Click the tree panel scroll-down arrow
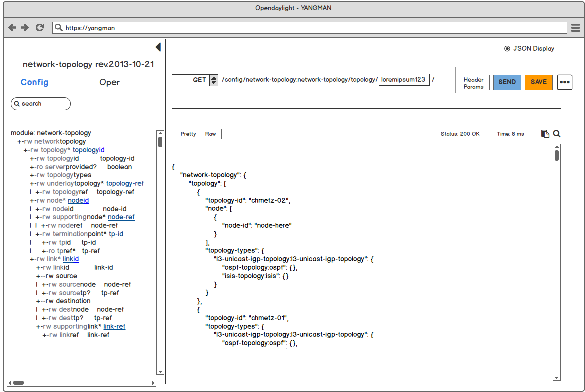 tap(160, 372)
